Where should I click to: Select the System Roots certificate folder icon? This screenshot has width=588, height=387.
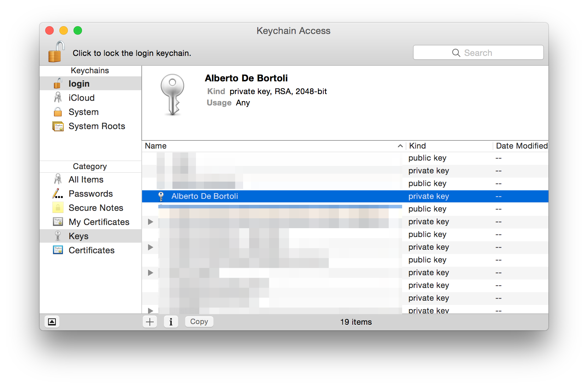[58, 126]
